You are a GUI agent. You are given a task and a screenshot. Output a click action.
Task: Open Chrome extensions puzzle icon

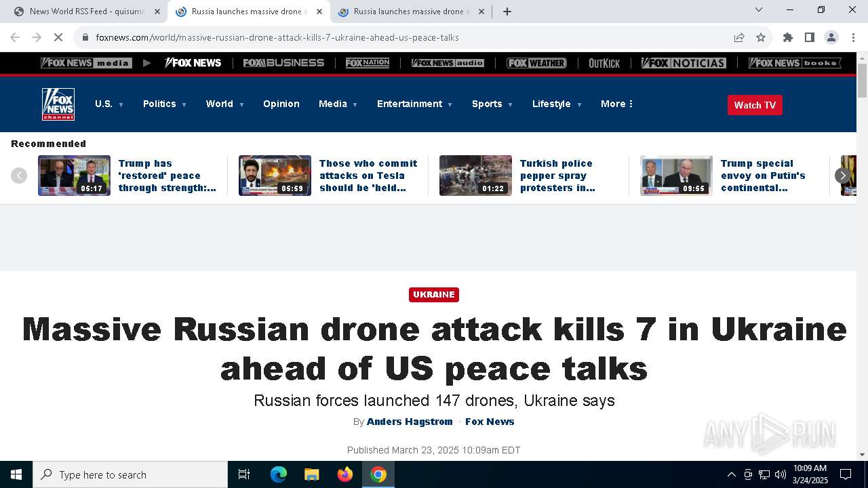point(788,37)
